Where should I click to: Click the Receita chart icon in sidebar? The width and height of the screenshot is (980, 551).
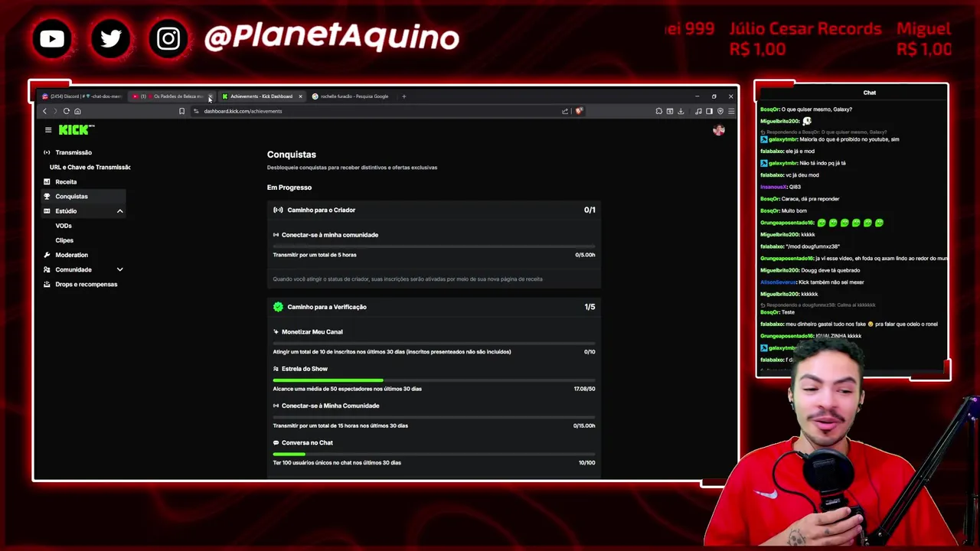point(47,182)
